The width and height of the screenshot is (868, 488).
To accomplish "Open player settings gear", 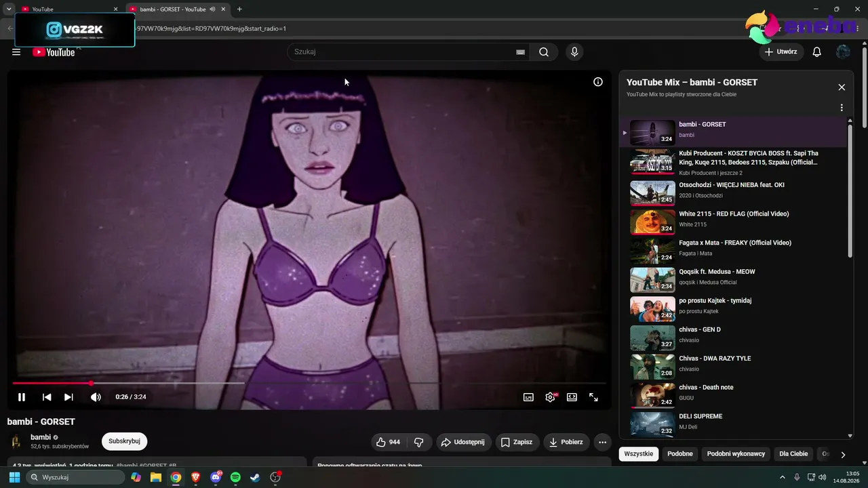I will click(x=550, y=397).
